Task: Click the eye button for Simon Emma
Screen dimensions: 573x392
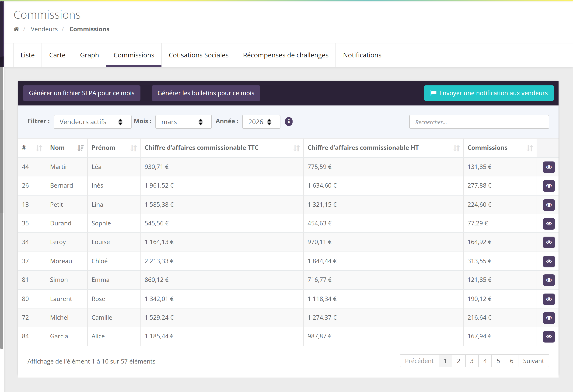Action: tap(549, 280)
